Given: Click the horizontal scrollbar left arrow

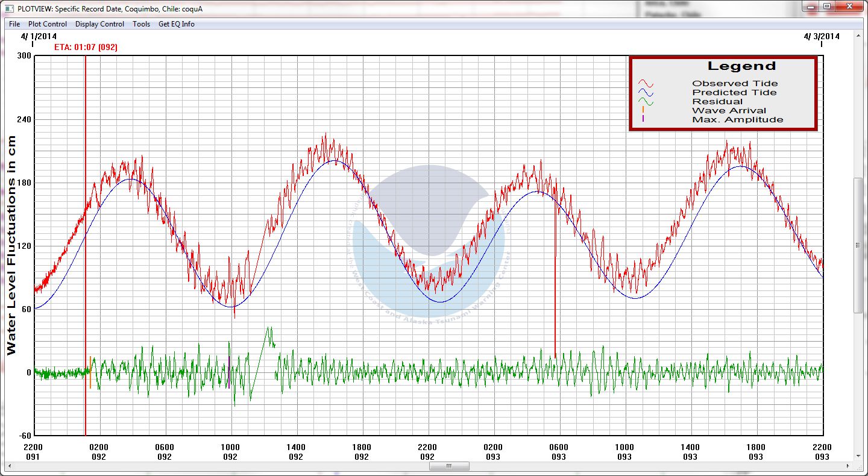Looking at the screenshot, I should point(8,466).
